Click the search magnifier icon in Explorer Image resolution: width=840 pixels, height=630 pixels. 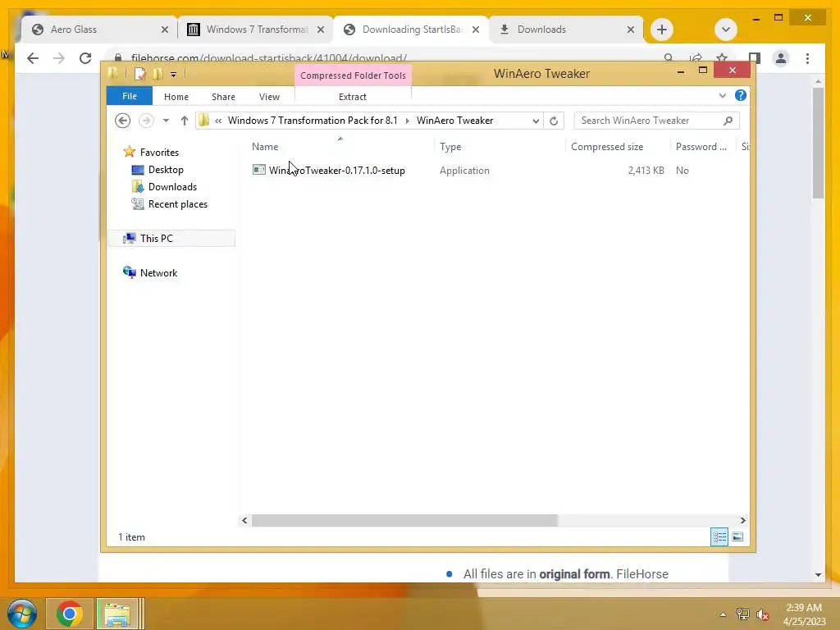728,121
